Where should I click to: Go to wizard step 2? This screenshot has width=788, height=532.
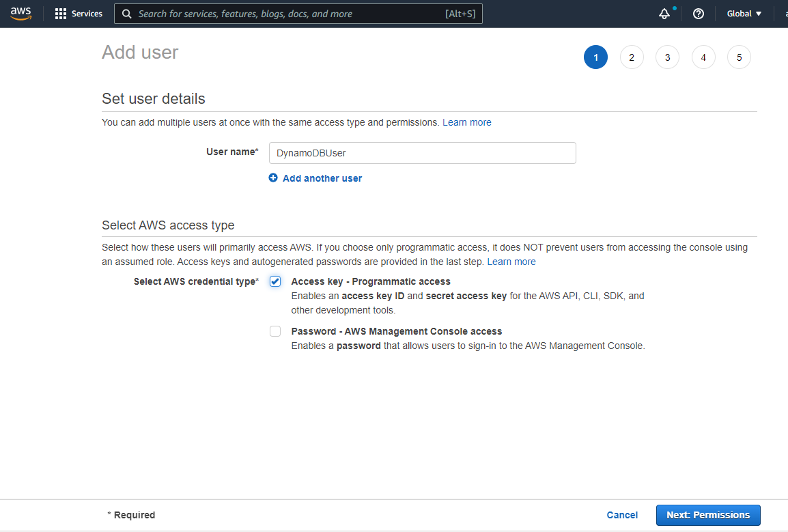[632, 57]
